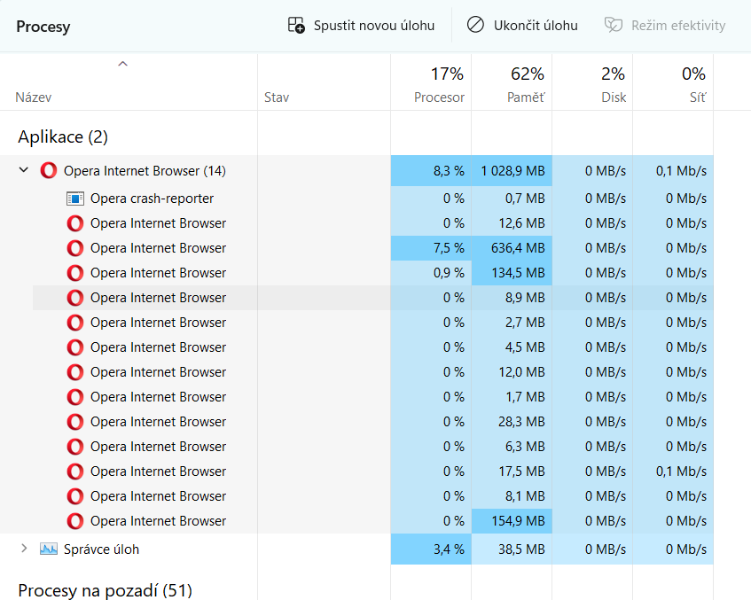The width and height of the screenshot is (751, 600).
Task: Click the Správce úloh graph icon
Action: tap(48, 549)
